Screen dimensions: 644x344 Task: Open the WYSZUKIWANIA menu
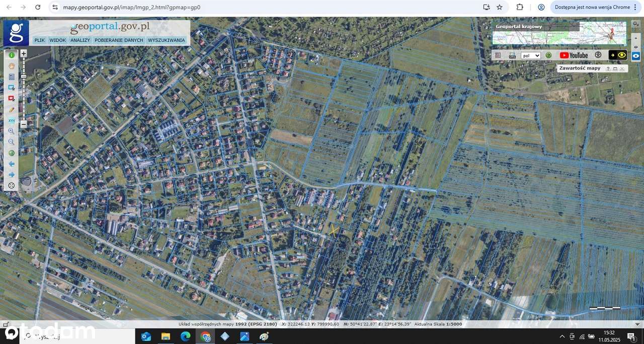tap(167, 40)
